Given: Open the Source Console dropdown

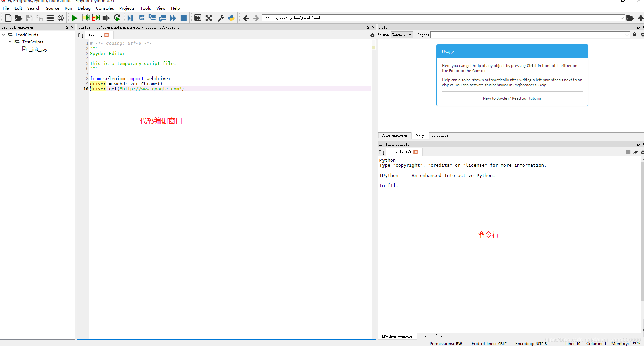Looking at the screenshot, I should pos(402,35).
